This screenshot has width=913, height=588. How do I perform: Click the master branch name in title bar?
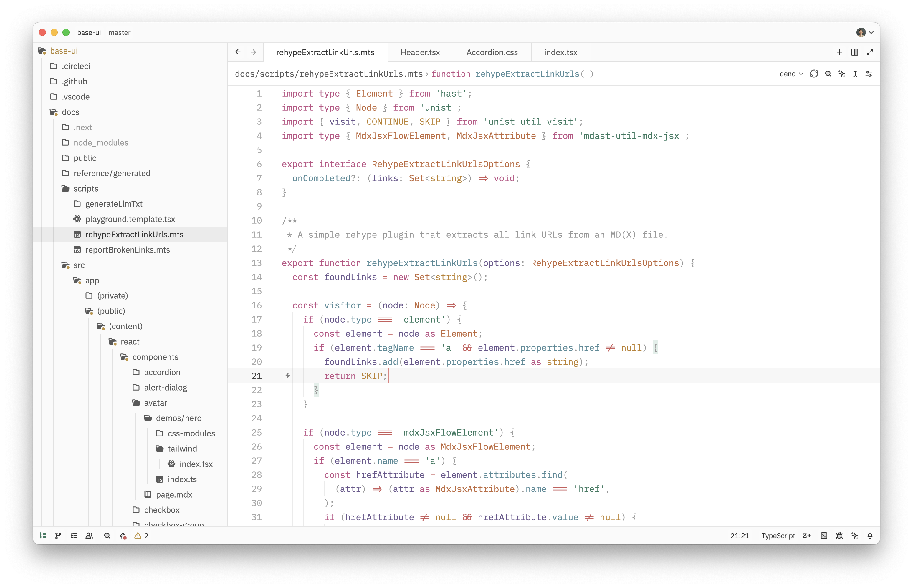[x=119, y=32]
